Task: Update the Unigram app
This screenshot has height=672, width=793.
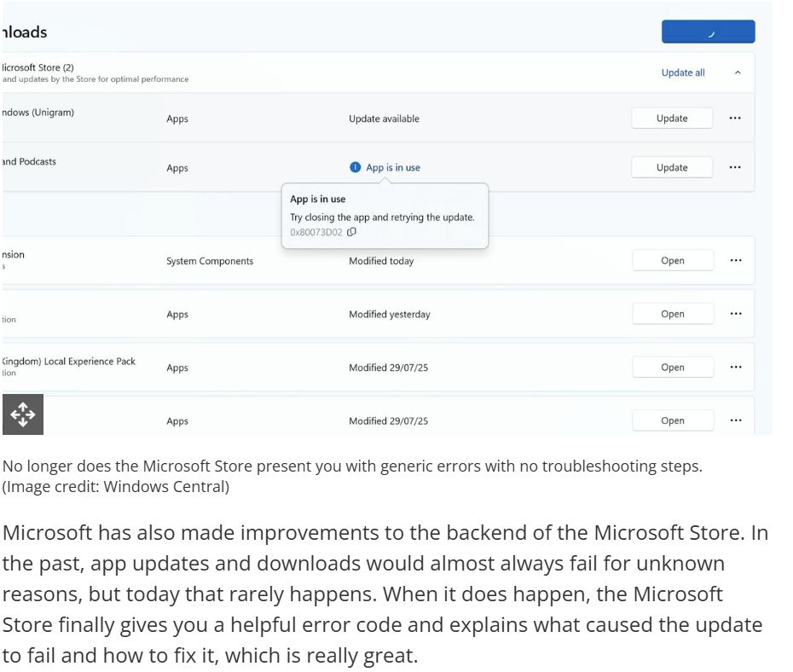Action: pos(672,119)
